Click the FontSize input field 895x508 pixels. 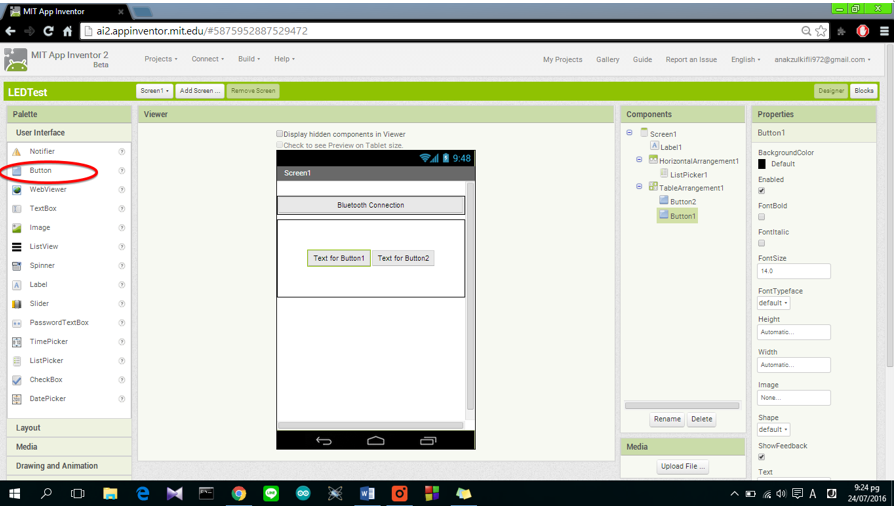[x=794, y=271]
